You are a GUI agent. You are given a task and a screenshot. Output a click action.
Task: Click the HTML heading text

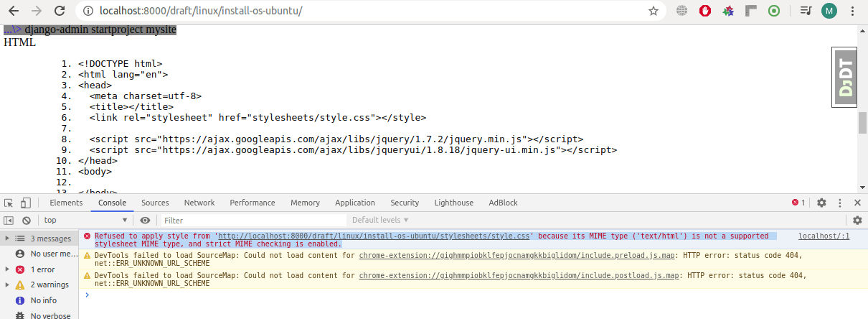coord(19,42)
